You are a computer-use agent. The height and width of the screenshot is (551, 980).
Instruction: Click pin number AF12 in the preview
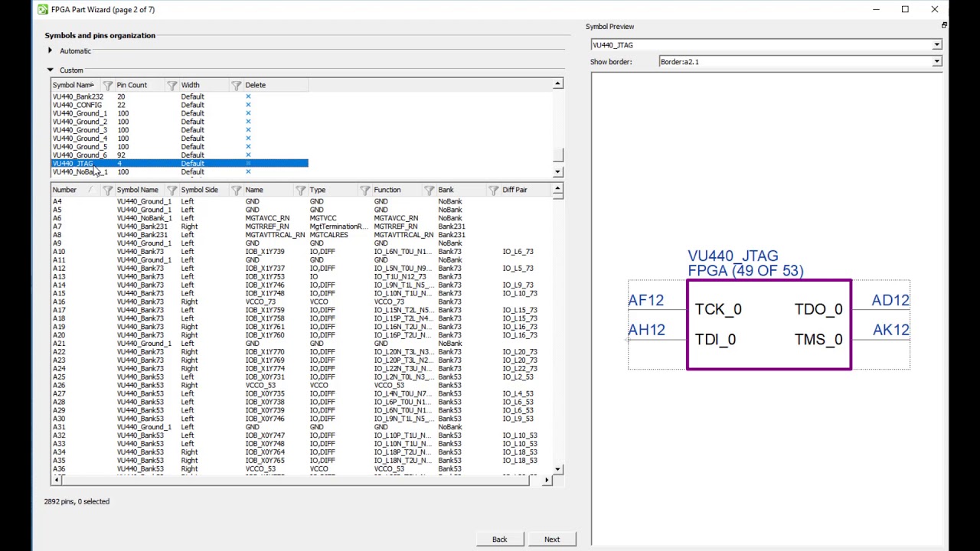tap(646, 300)
